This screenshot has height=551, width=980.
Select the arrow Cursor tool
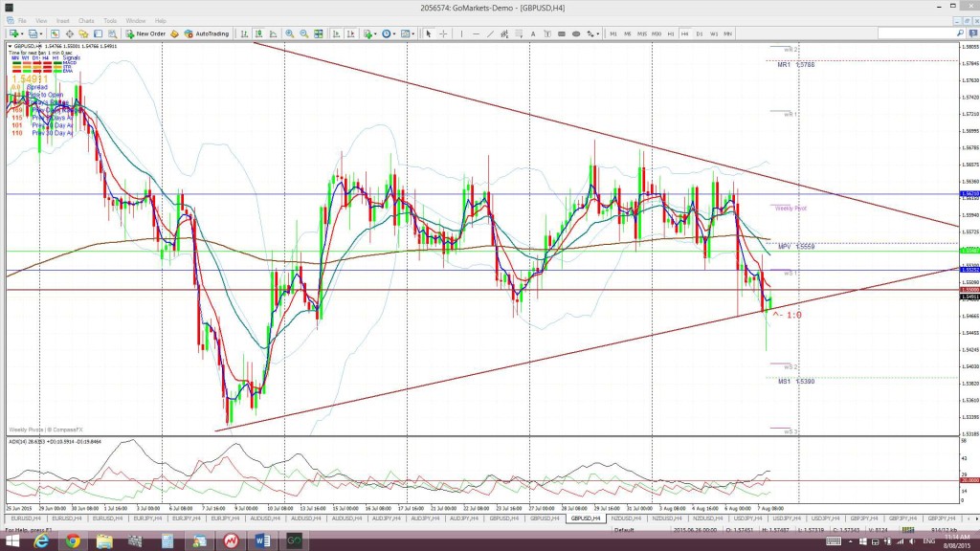(429, 33)
